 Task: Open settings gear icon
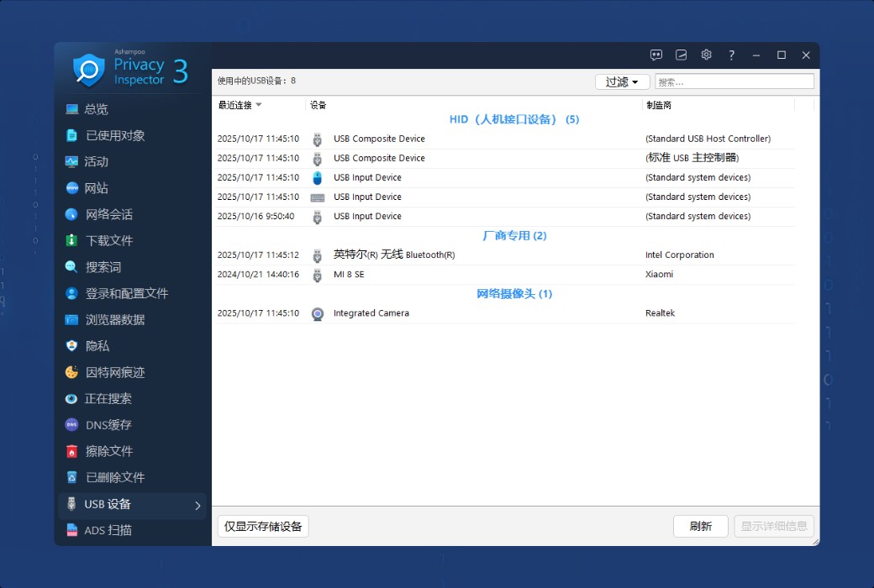pos(706,55)
